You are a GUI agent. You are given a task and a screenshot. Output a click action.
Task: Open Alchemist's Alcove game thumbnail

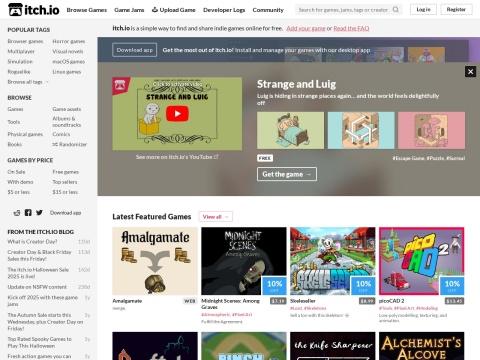pos(421,346)
